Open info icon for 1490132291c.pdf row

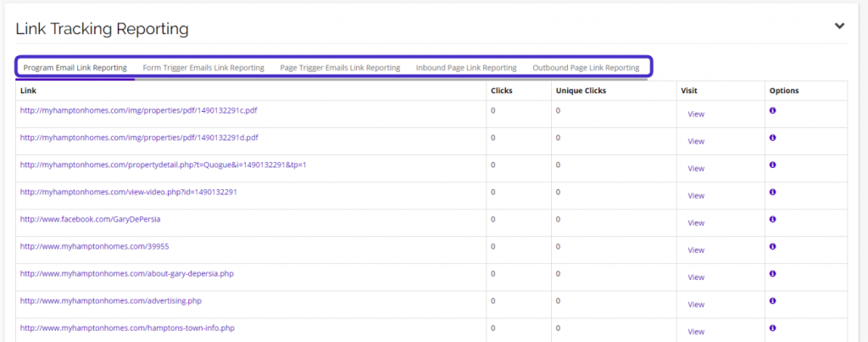pyautogui.click(x=773, y=110)
